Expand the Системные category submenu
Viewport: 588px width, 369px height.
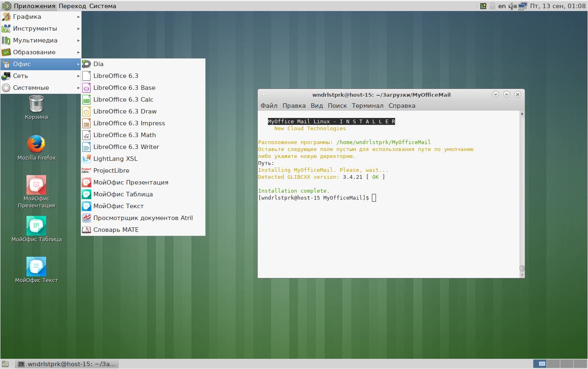(x=41, y=88)
